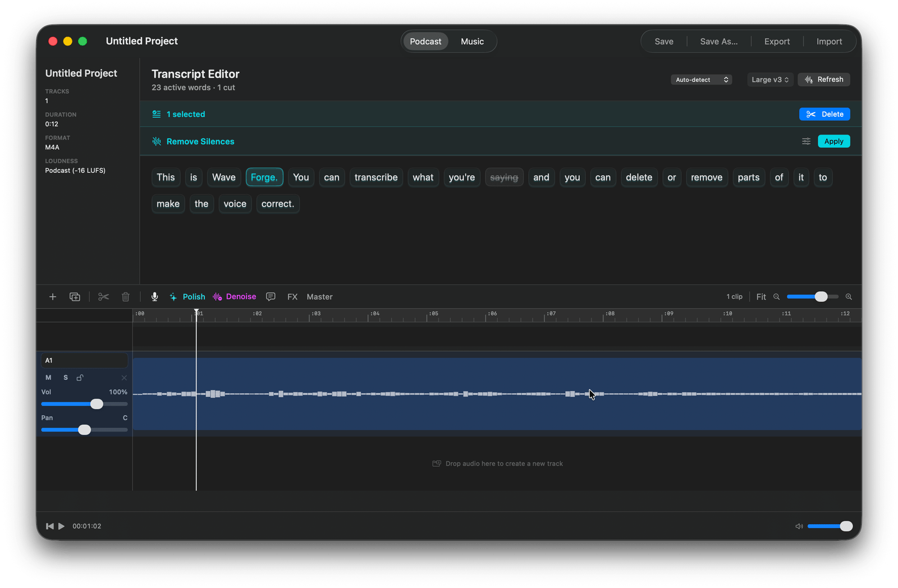The width and height of the screenshot is (898, 588).
Task: Select the word 'you're' in transcript
Action: [462, 177]
